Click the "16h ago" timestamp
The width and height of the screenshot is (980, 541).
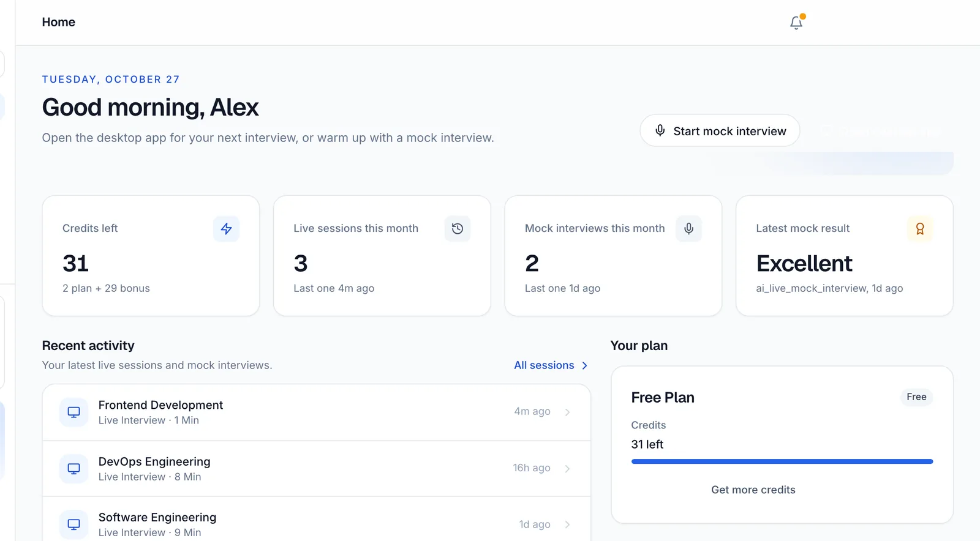[x=532, y=468]
